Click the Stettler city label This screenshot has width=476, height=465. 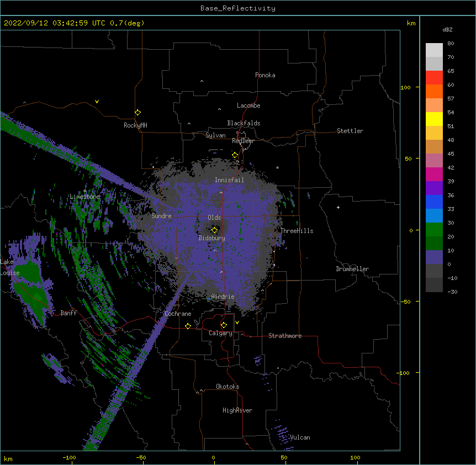(x=350, y=131)
